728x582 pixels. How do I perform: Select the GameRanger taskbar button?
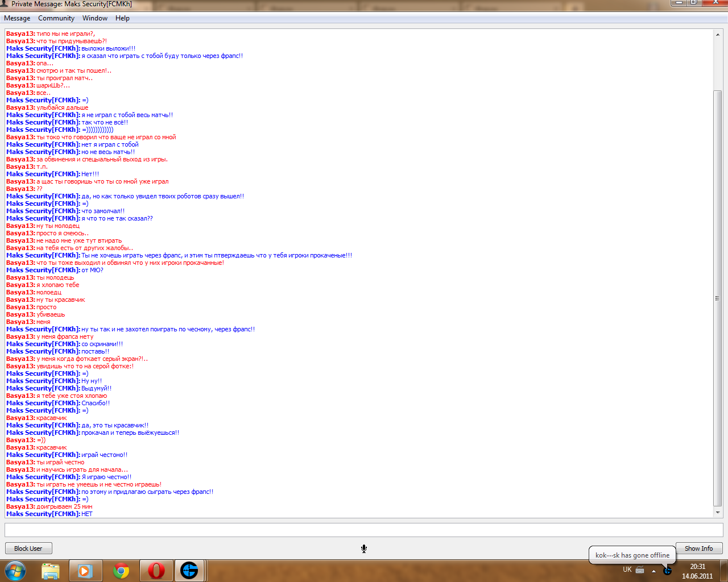tap(189, 571)
